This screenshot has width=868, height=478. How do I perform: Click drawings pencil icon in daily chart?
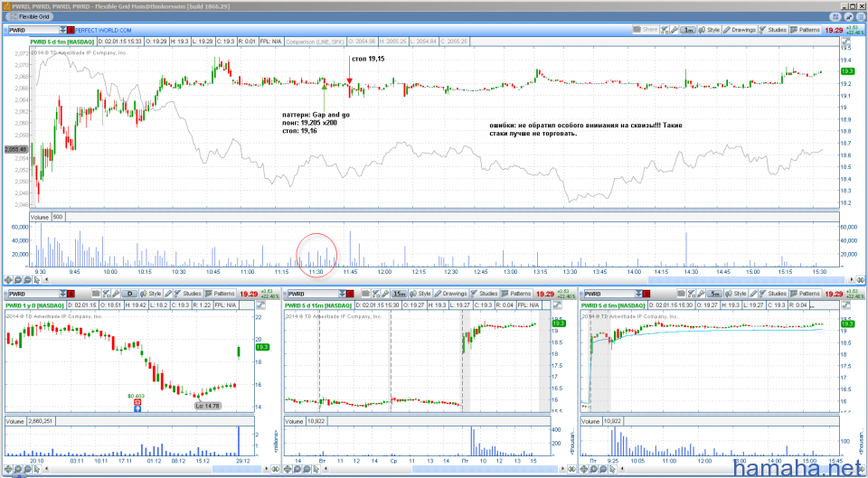pyautogui.click(x=168, y=294)
